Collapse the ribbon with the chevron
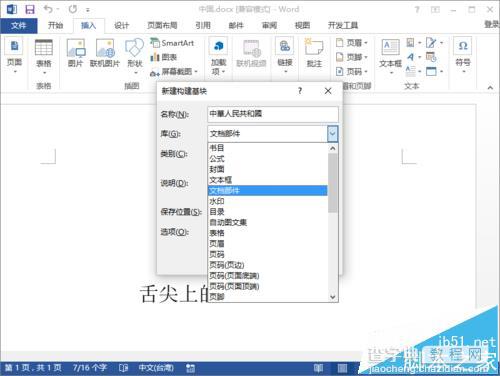The image size is (500, 376). point(490,87)
